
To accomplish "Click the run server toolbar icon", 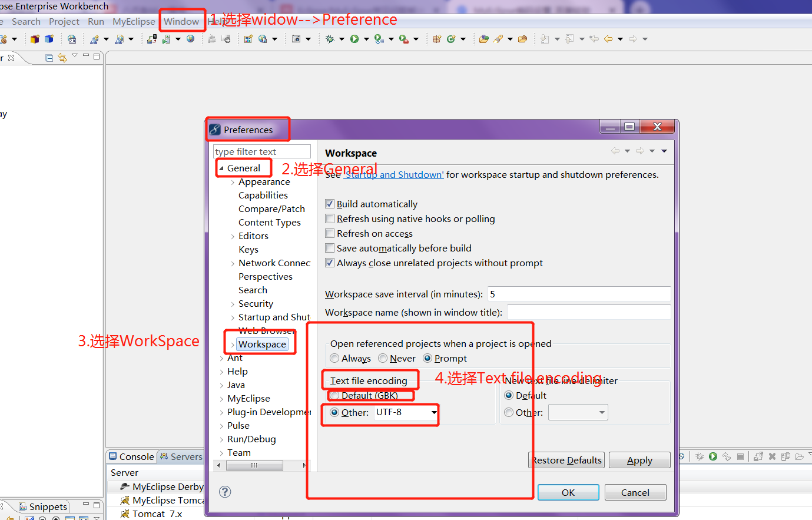I will coord(166,39).
